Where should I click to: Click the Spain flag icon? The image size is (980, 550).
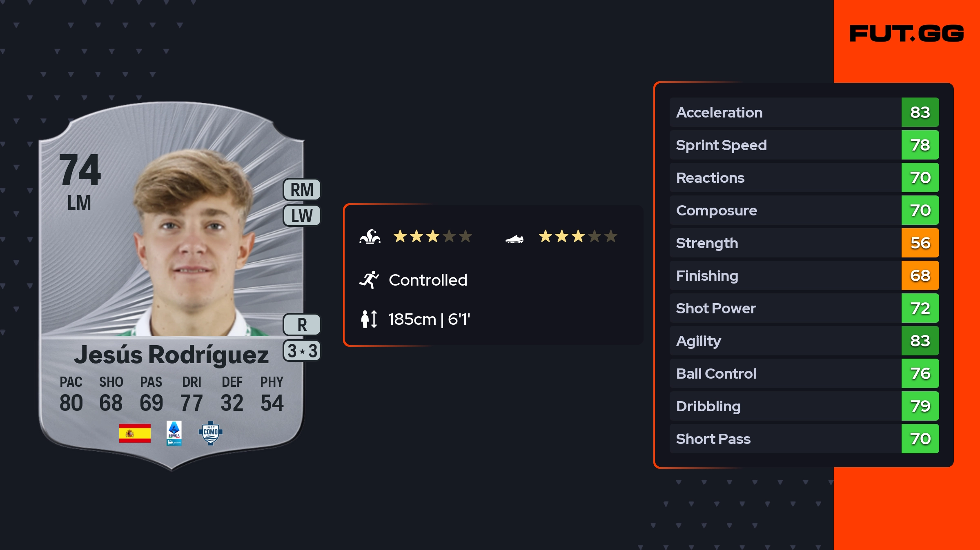(x=135, y=433)
